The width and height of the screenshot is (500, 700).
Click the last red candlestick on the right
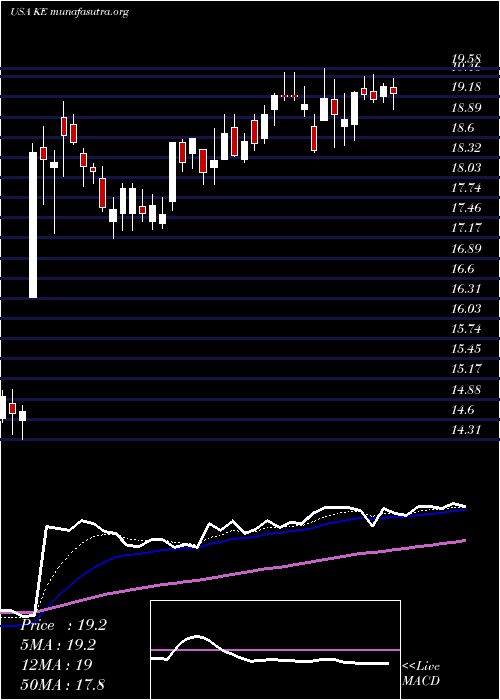click(393, 91)
